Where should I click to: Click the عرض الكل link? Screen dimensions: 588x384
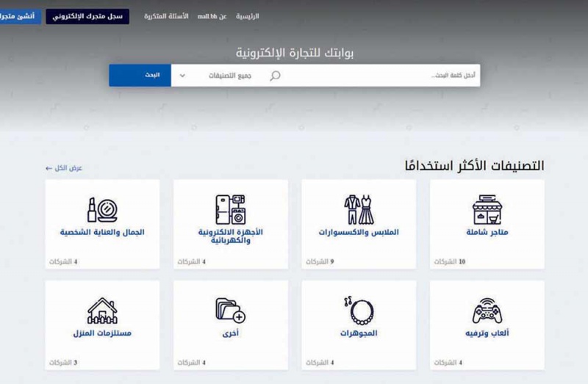point(64,168)
